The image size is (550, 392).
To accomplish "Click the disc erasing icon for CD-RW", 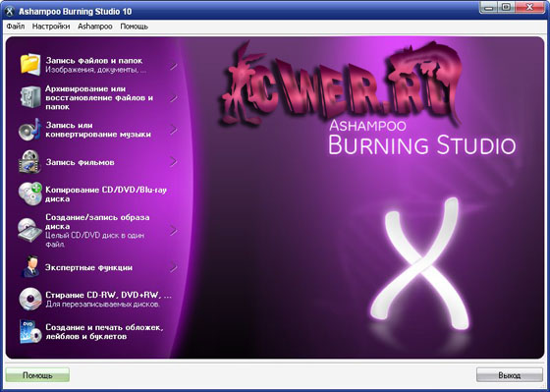I will pyautogui.click(x=30, y=299).
